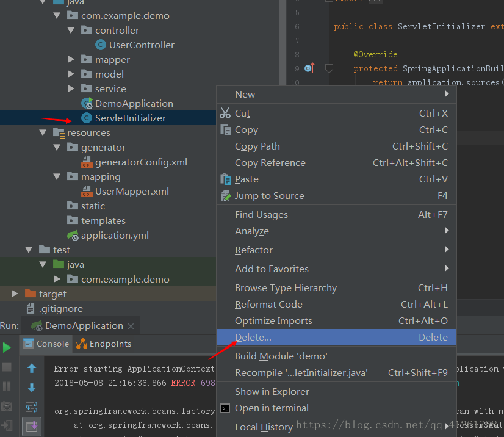The width and height of the screenshot is (504, 437).
Task: Click @Override annotation in the editor
Action: (x=375, y=54)
